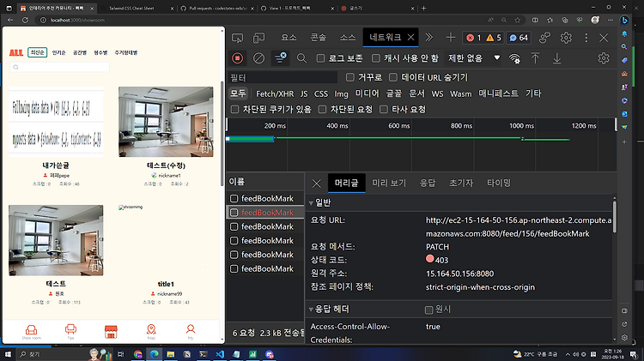Open DevTools more options menu
The image size is (644, 361).
coord(586,38)
